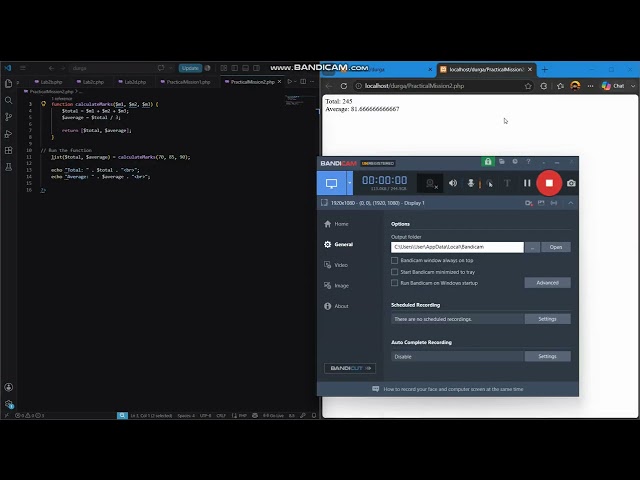Toggle Bandicam mouse cursor effect
The width and height of the screenshot is (640, 480).
click(x=489, y=183)
